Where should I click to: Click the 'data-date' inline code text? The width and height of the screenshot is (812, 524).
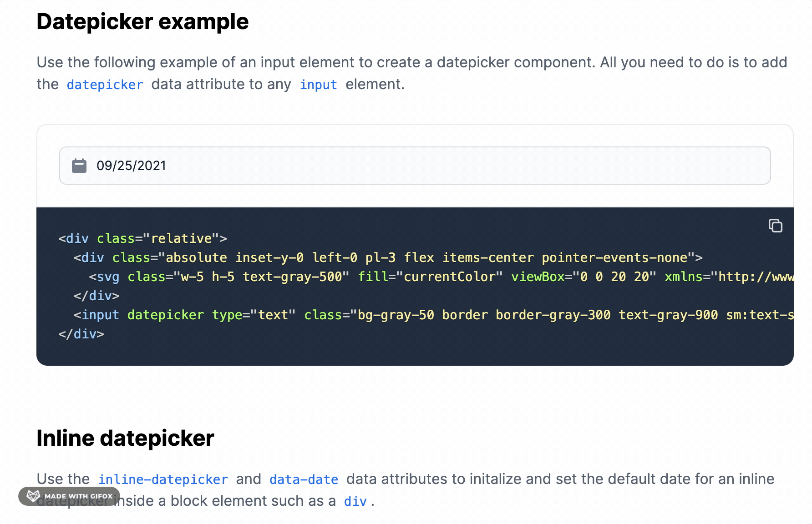tap(304, 479)
